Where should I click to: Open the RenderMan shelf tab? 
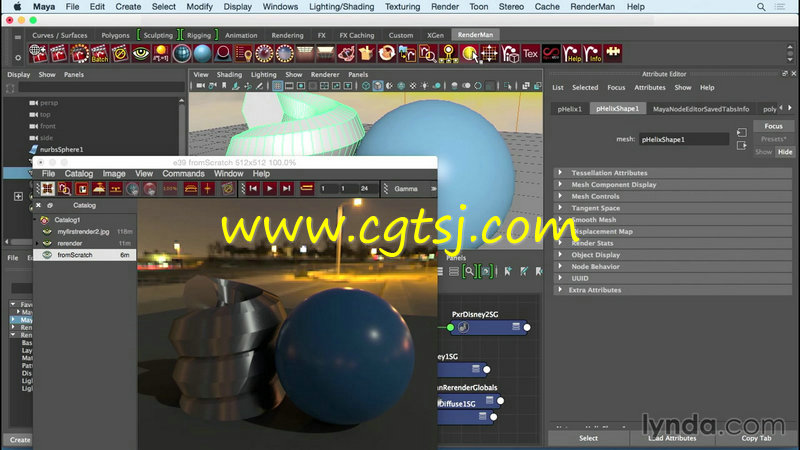click(x=475, y=35)
